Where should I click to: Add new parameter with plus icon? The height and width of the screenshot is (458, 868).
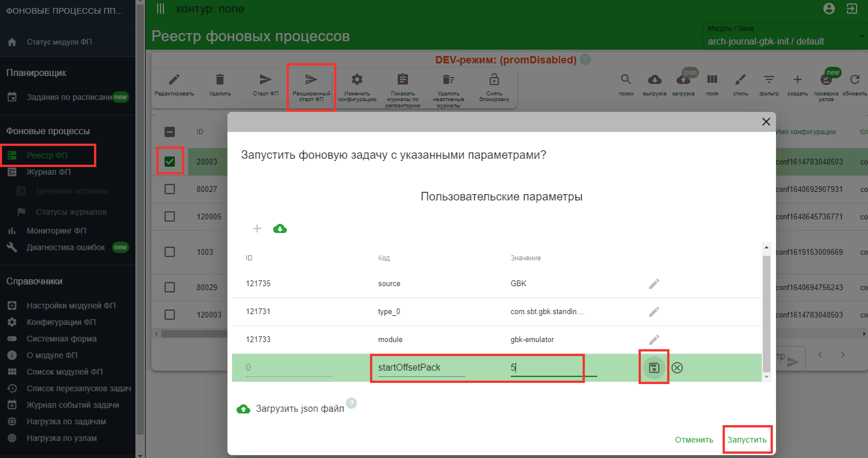(257, 229)
